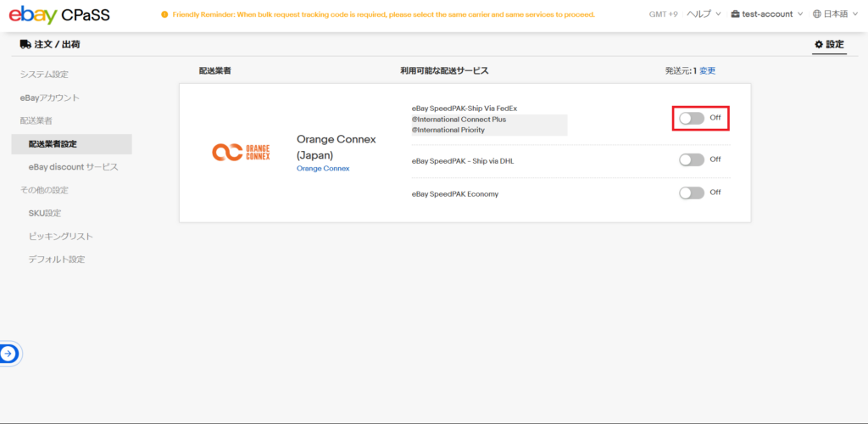Click the blue arrow circle at left edge
Viewport: 868px width, 424px height.
pyautogui.click(x=8, y=353)
